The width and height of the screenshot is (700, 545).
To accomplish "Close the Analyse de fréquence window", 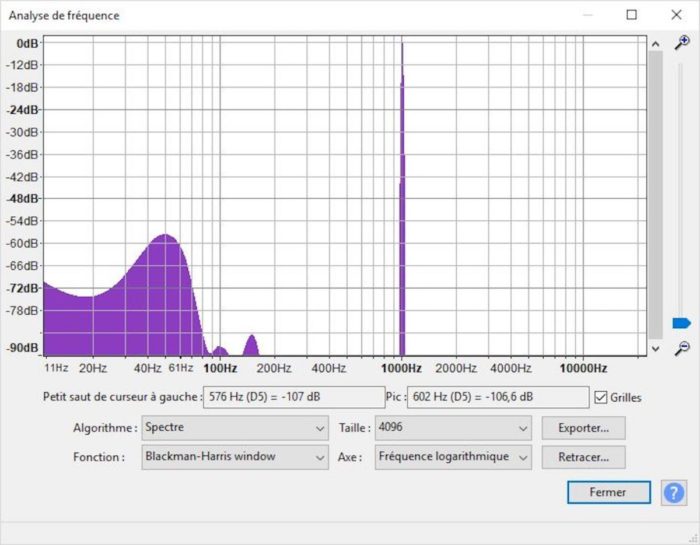I will click(x=676, y=15).
